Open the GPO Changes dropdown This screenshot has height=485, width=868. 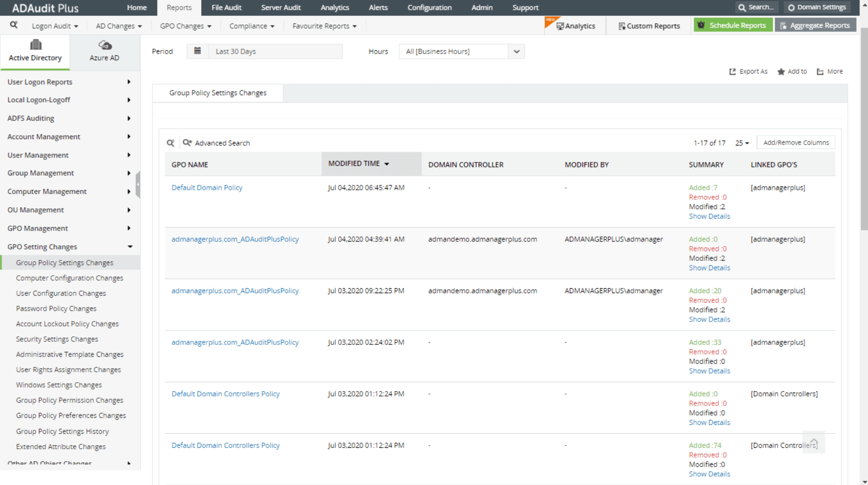185,26
